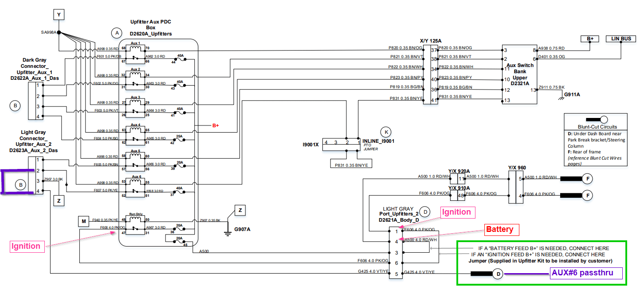Click the LIN BUS box
Image resolution: width=644 pixels, height=286 pixels.
(x=621, y=39)
